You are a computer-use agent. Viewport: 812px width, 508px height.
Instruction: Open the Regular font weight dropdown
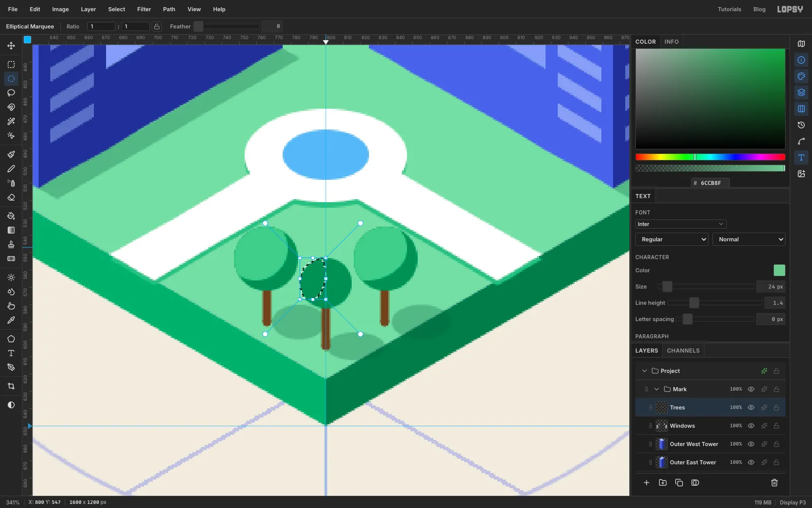671,239
